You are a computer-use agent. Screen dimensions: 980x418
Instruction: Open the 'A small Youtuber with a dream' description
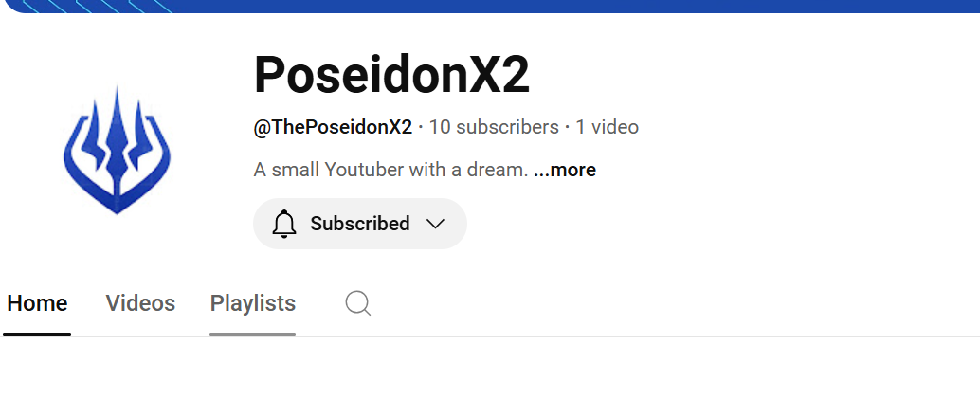click(391, 170)
